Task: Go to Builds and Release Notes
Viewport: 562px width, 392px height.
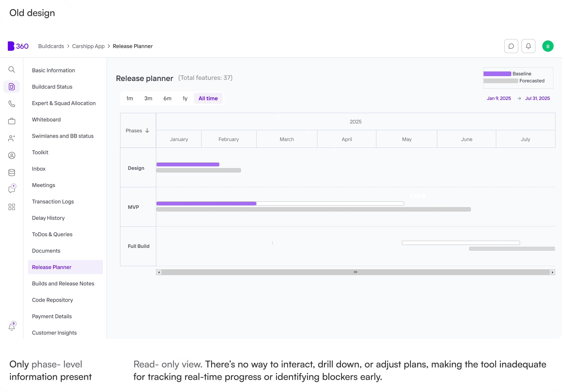Action: click(x=63, y=283)
